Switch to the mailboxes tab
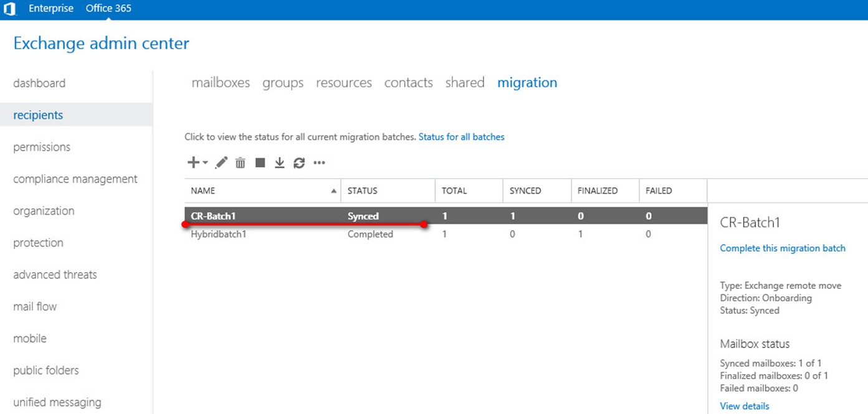Screen dimensions: 868x414 [221, 83]
